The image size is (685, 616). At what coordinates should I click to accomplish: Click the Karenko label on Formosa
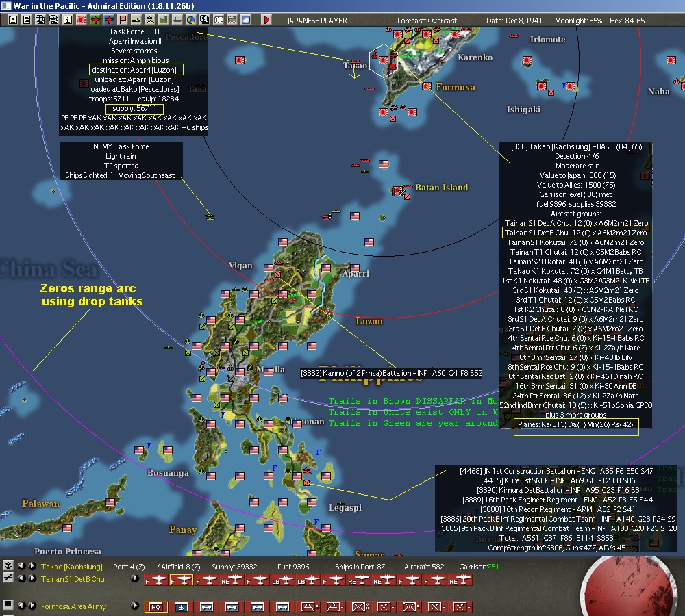(x=475, y=57)
